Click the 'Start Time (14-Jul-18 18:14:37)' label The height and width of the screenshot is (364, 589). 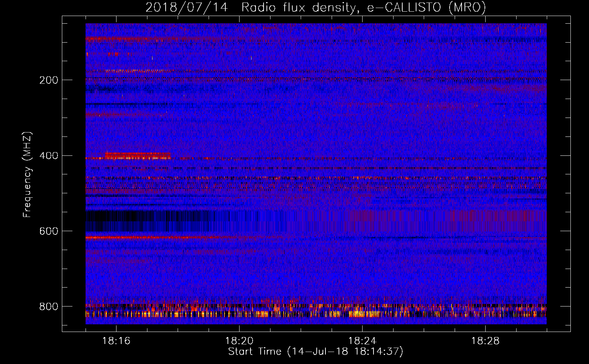316,352
